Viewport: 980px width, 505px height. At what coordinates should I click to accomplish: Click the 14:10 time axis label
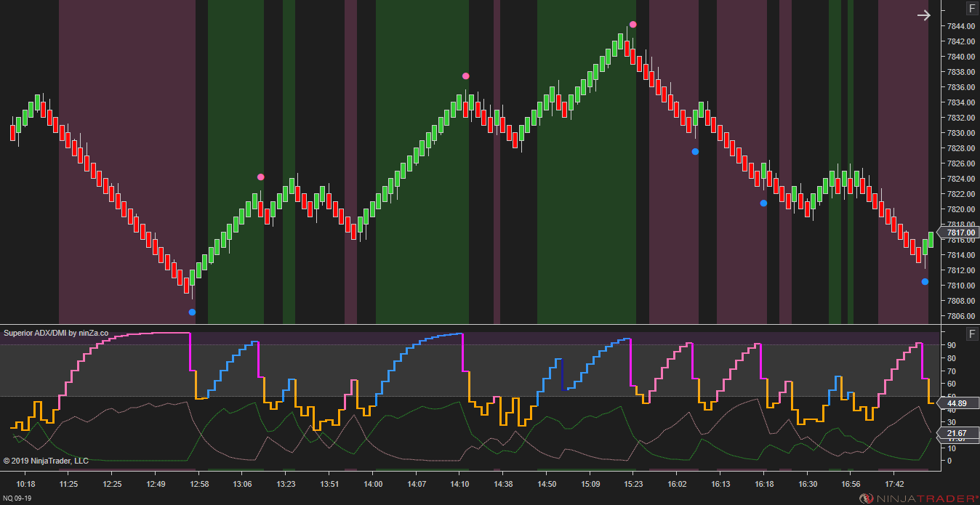(459, 484)
